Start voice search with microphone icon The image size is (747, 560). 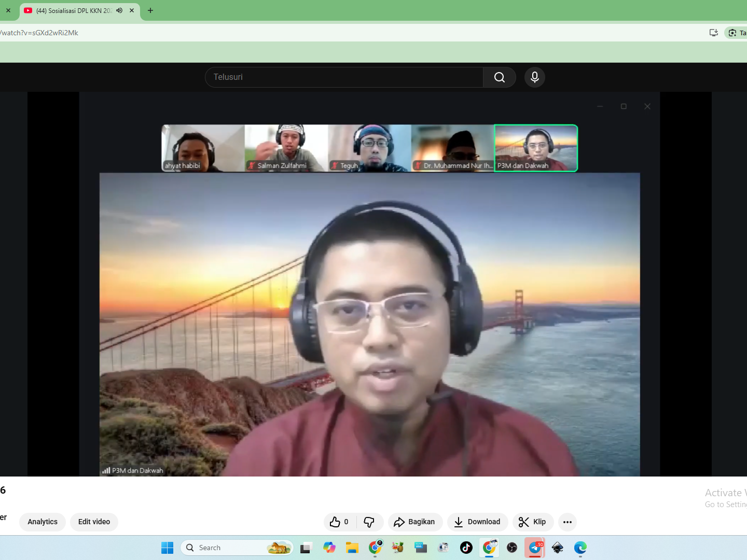(x=534, y=77)
